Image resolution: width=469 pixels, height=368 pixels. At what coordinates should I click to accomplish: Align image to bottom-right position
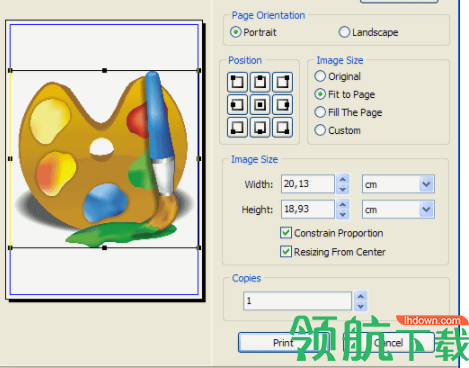point(283,127)
